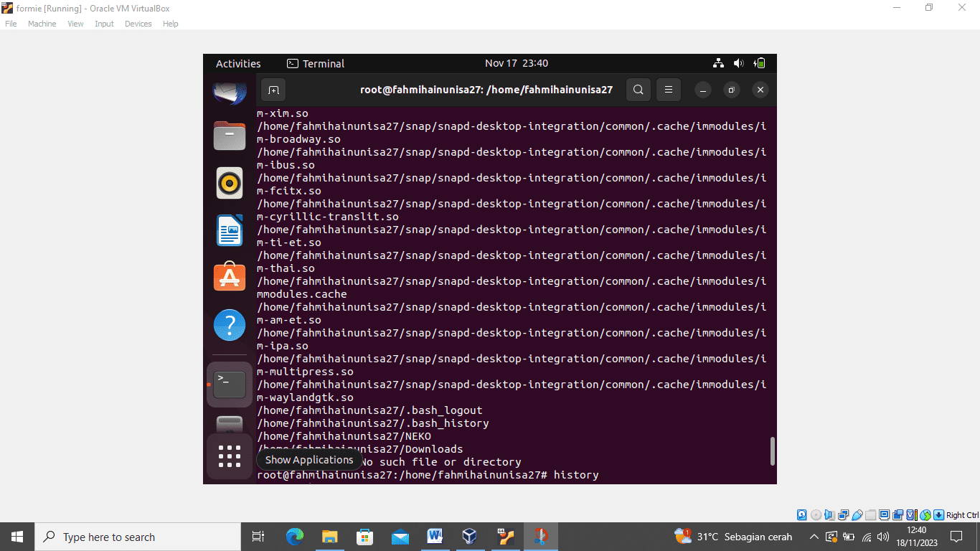The height and width of the screenshot is (551, 980).
Task: Open a new terminal tab button
Action: click(x=273, y=90)
